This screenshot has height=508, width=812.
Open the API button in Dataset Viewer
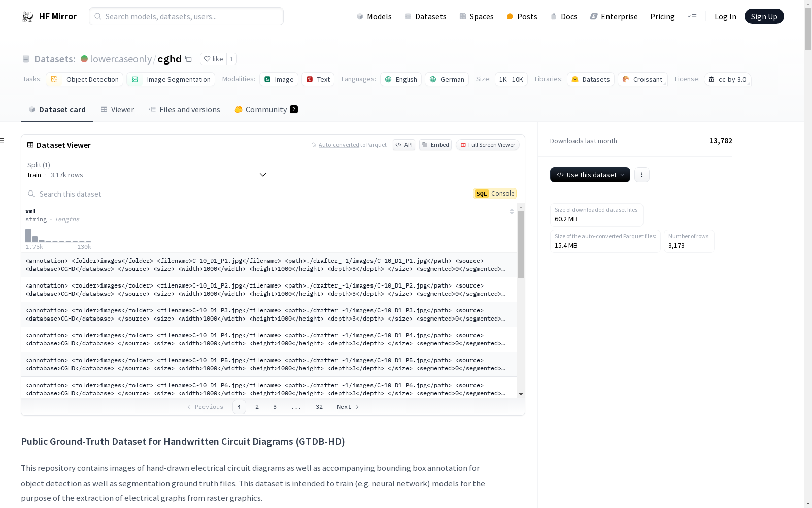point(404,145)
